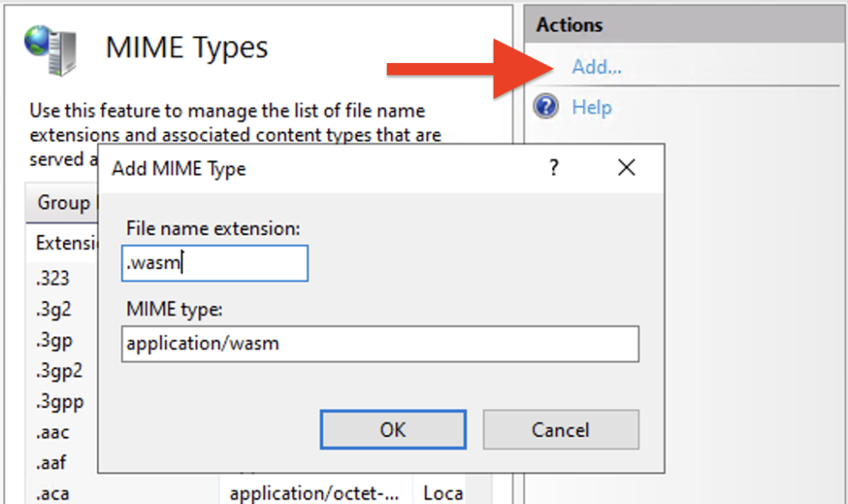Image resolution: width=848 pixels, height=504 pixels.
Task: Click the File name extension input field
Action: [x=214, y=263]
